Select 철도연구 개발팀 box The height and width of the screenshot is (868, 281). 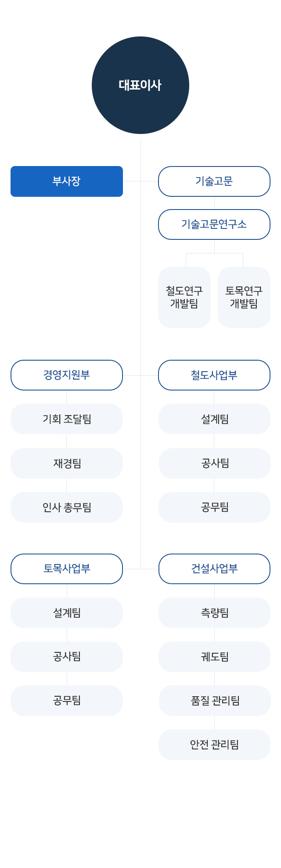tap(184, 297)
